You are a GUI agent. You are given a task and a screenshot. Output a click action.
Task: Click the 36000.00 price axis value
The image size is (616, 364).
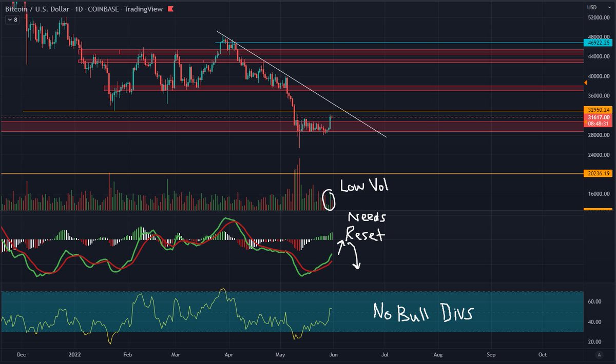[598, 95]
